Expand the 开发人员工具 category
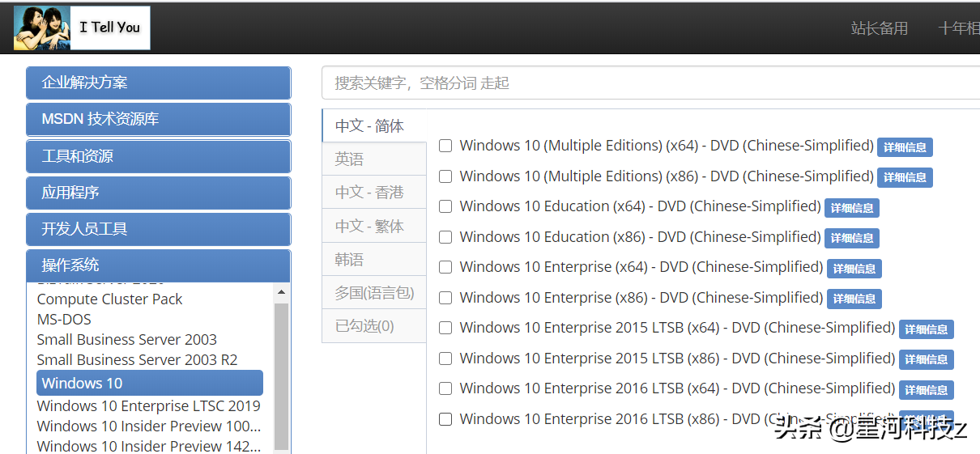980x454 pixels. click(158, 229)
